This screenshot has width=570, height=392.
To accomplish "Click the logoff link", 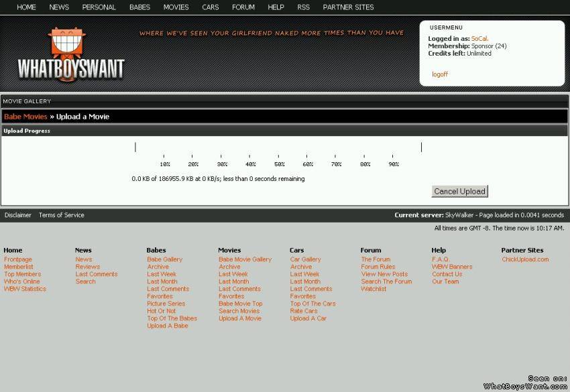I will pos(440,74).
